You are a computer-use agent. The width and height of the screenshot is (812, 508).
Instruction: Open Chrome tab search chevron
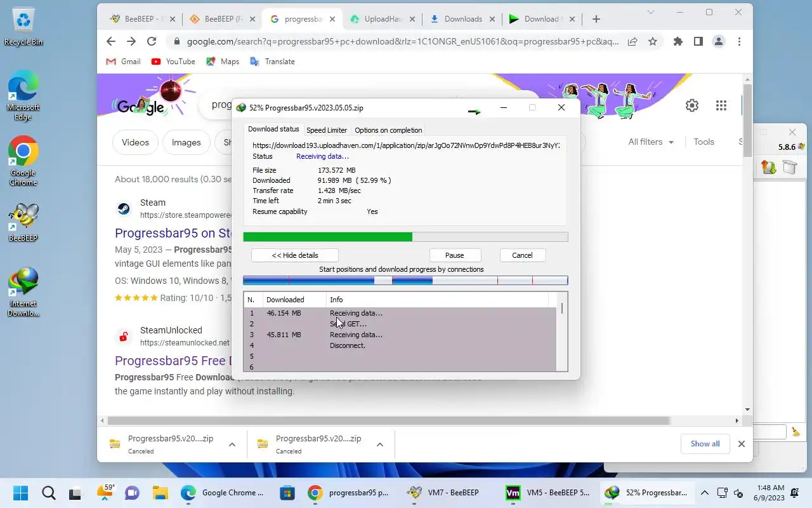(x=650, y=12)
